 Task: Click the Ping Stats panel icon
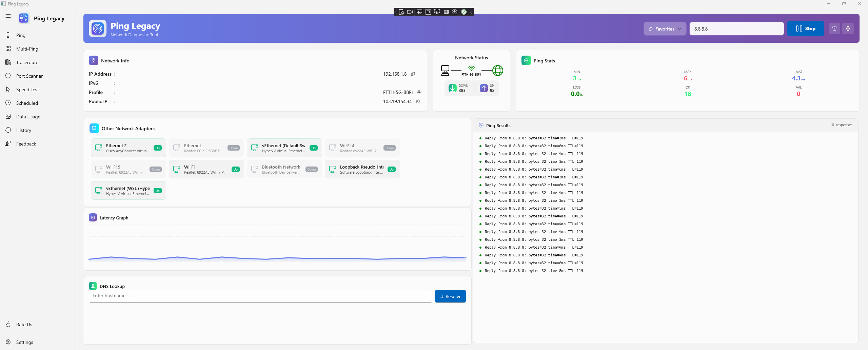[526, 60]
